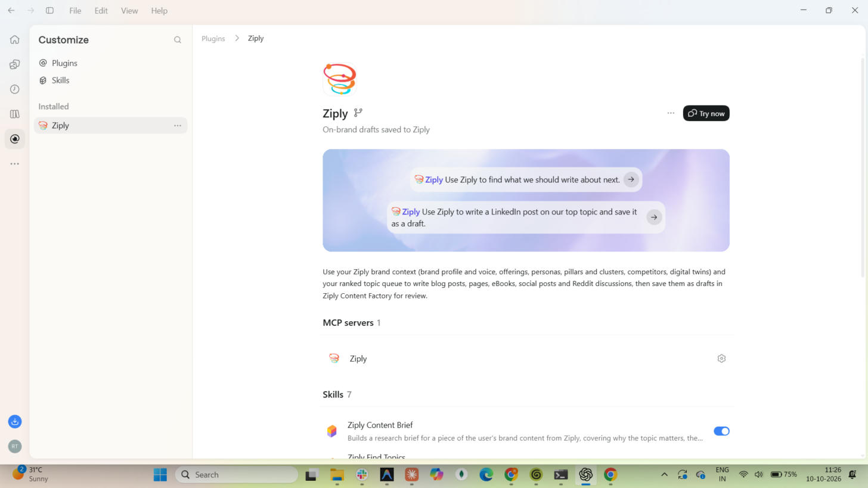Open Ziply MCP server settings gear

pyautogui.click(x=721, y=359)
